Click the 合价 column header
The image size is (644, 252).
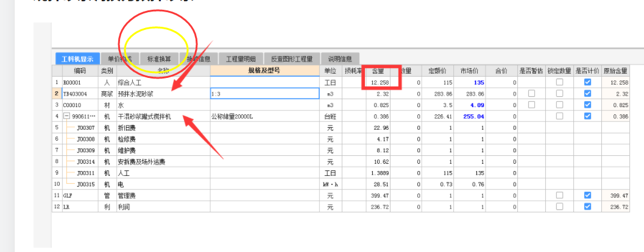(501, 71)
